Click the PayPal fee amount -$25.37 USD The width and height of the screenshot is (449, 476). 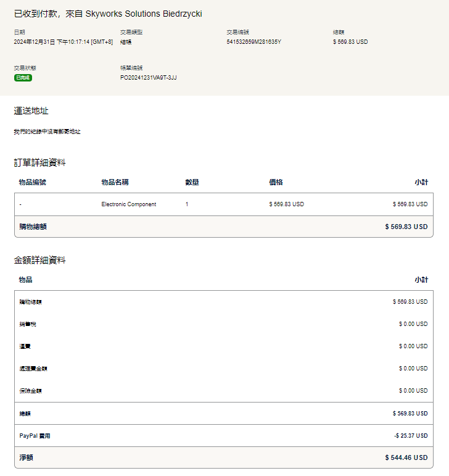pyautogui.click(x=410, y=436)
